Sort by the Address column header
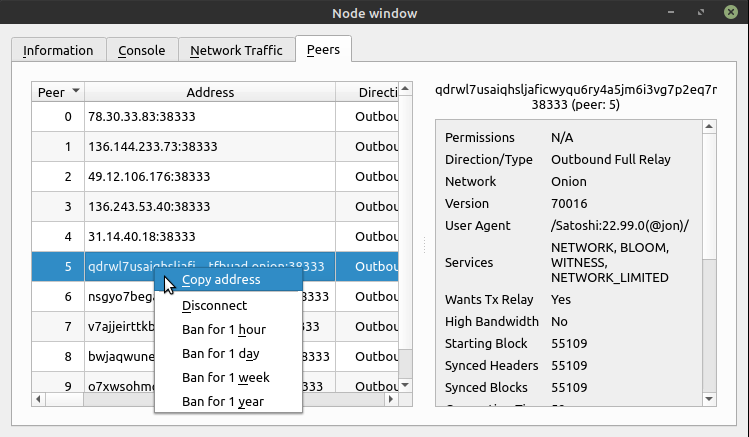 [x=210, y=92]
